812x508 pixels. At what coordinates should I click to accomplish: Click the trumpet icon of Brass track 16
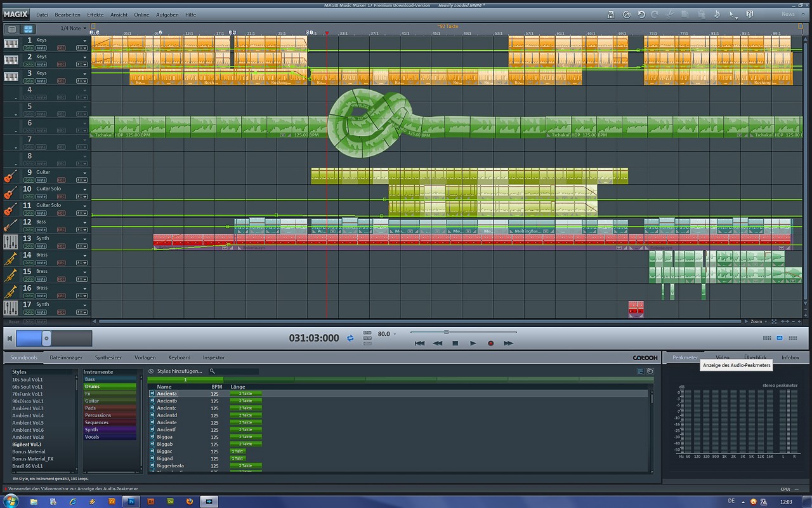(11, 291)
